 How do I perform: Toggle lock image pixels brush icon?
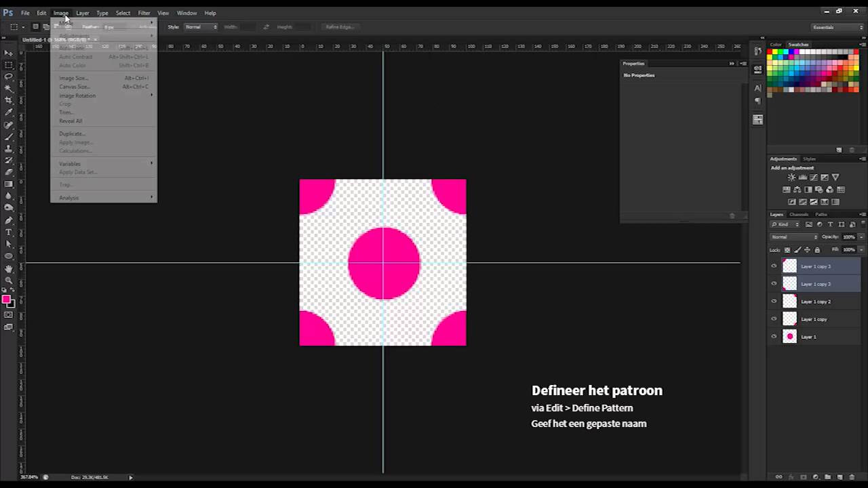(797, 250)
